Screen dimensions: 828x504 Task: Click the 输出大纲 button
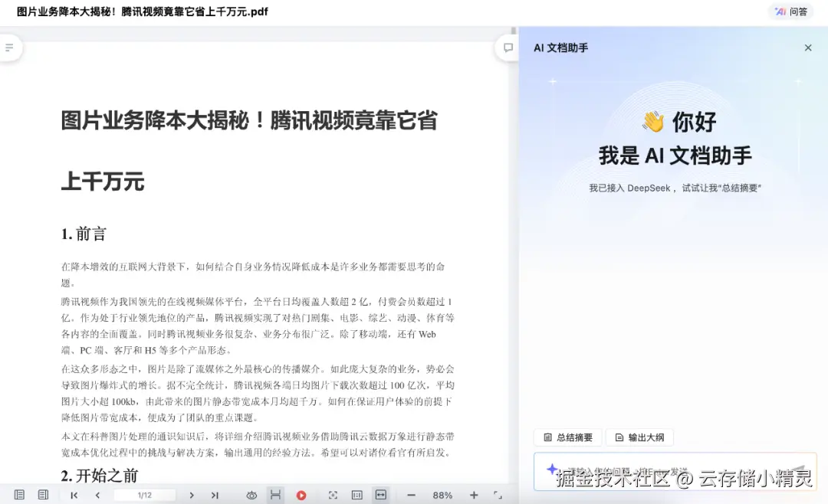[641, 437]
